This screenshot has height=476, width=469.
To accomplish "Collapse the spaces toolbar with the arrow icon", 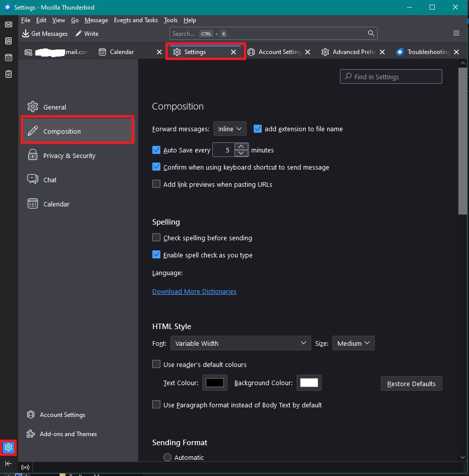I will (x=9, y=463).
